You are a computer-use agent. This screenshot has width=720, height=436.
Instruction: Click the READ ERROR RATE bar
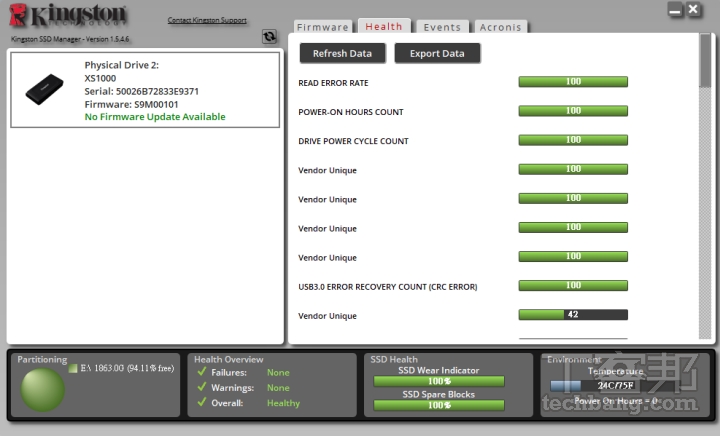coord(573,82)
